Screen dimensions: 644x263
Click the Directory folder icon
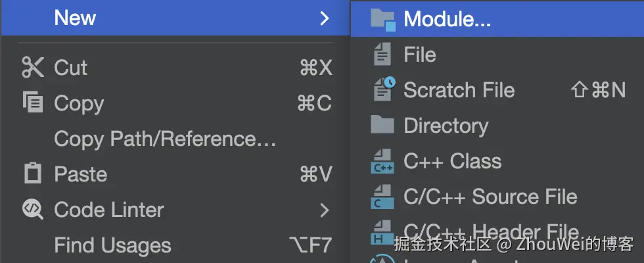tap(382, 126)
